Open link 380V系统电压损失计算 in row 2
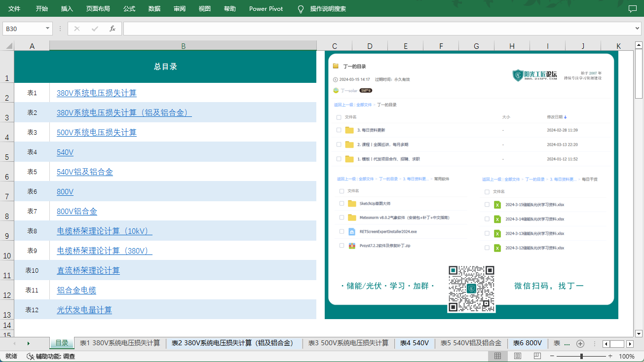 [x=97, y=93]
